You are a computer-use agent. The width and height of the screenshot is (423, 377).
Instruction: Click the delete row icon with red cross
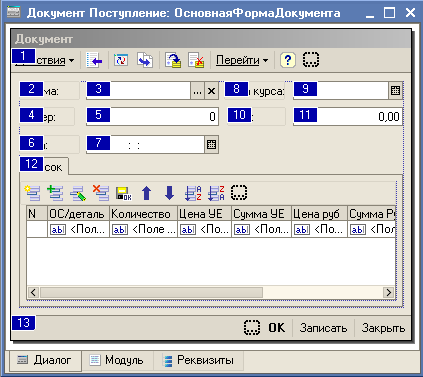click(x=101, y=193)
